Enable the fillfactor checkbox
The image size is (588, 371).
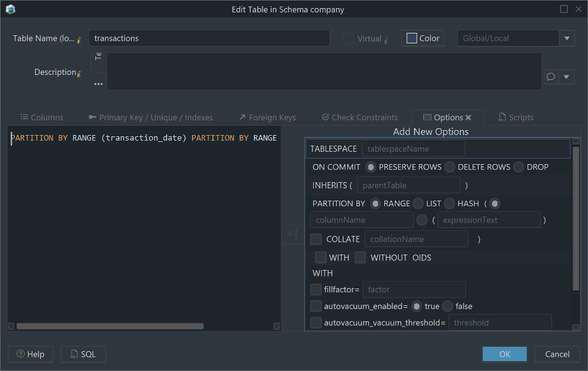coord(316,290)
